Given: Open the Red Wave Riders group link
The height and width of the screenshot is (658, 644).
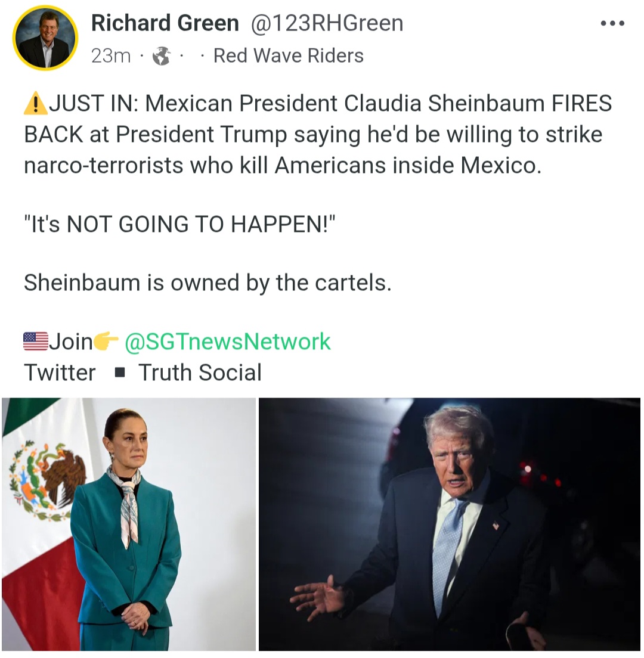Looking at the screenshot, I should (x=289, y=56).
